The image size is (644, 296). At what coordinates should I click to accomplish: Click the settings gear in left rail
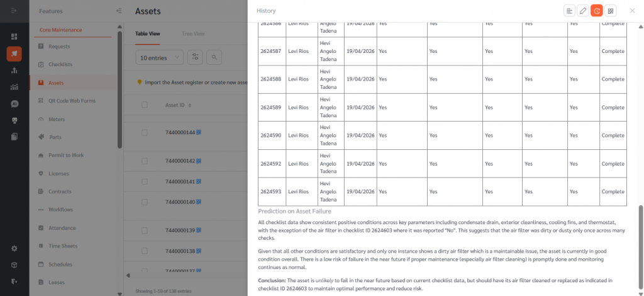(14, 248)
